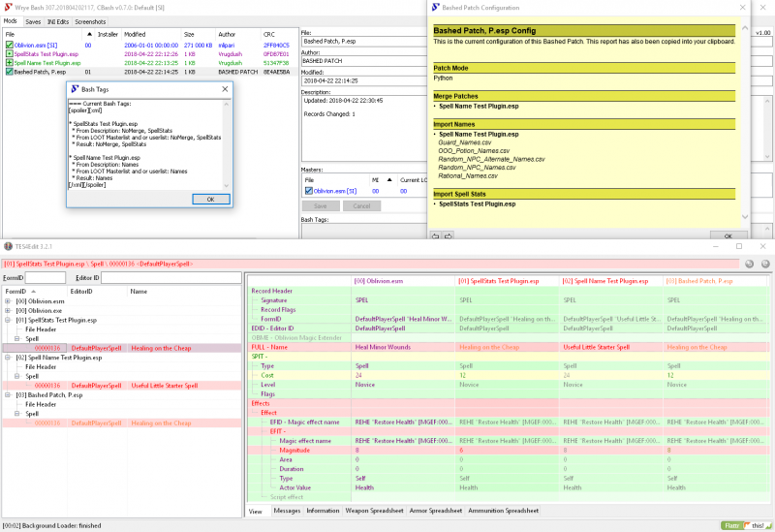Open the Messages tab in TES4Edit
Screen dimensions: 775x532
click(287, 511)
